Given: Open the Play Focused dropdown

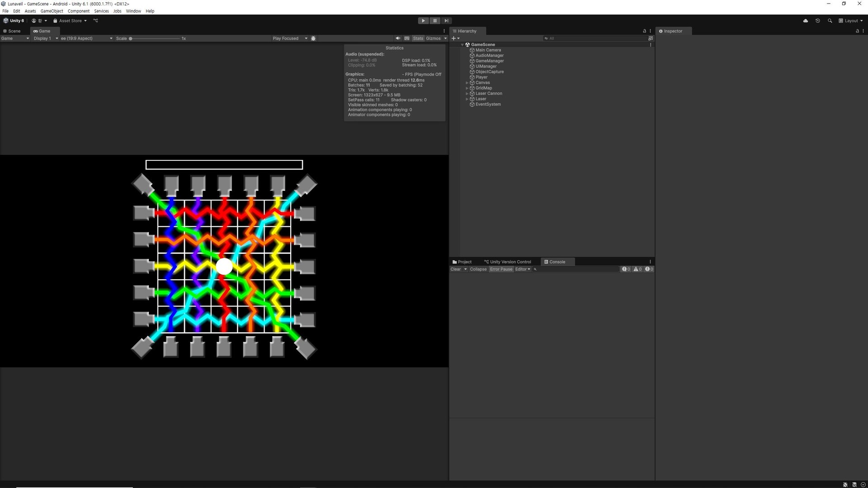Looking at the screenshot, I should click(289, 38).
